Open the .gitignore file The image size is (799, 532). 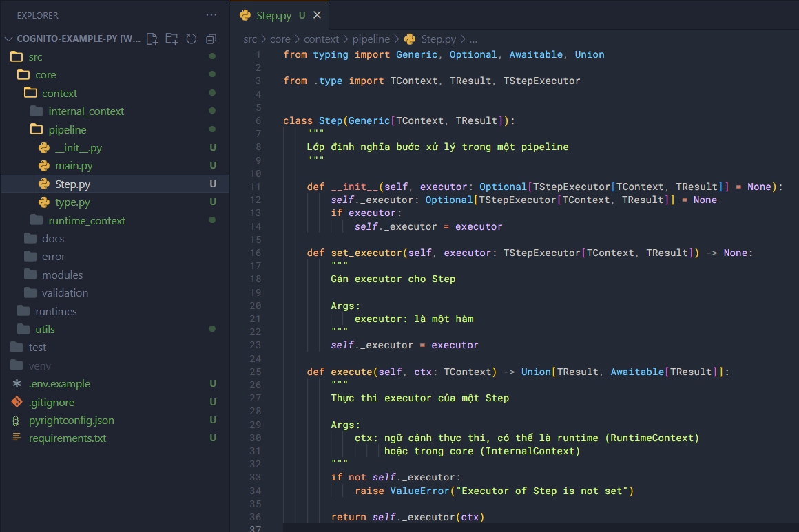[51, 402]
